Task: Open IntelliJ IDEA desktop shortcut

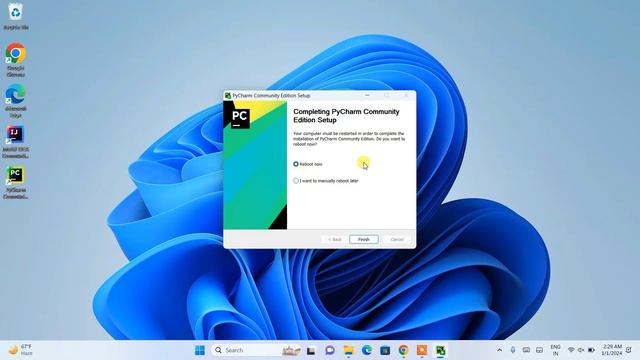Action: [16, 142]
